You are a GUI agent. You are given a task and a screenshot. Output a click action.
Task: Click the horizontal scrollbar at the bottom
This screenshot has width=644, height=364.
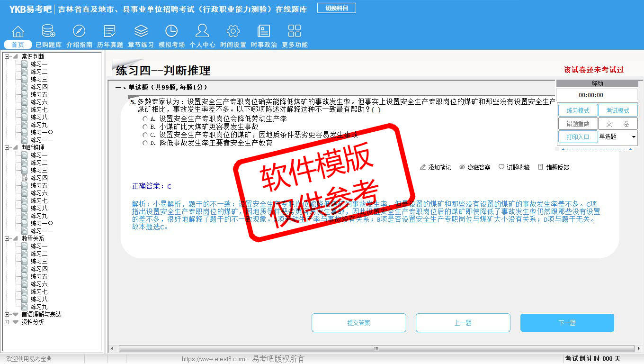tap(376, 349)
